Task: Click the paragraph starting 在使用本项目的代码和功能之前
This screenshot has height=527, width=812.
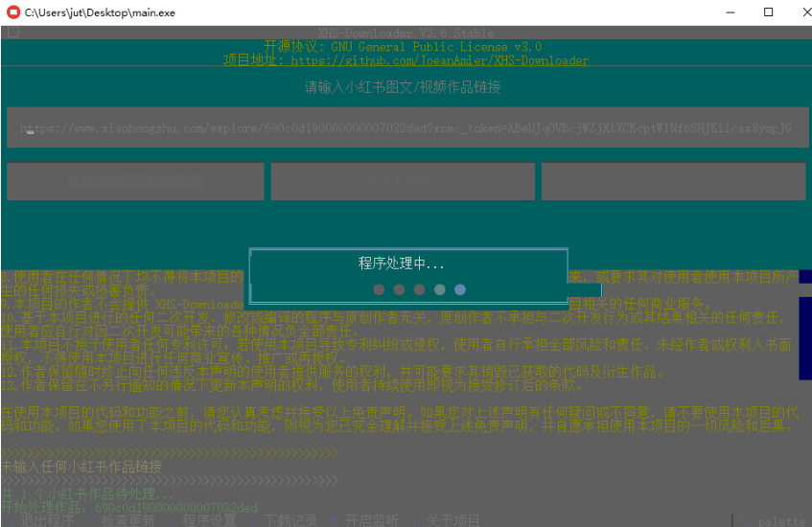Action: (400, 419)
